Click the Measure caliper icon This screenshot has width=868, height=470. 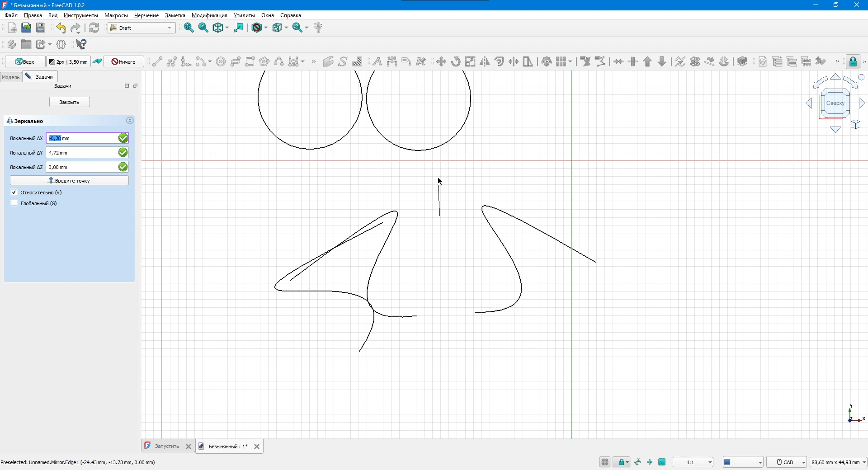(x=318, y=28)
